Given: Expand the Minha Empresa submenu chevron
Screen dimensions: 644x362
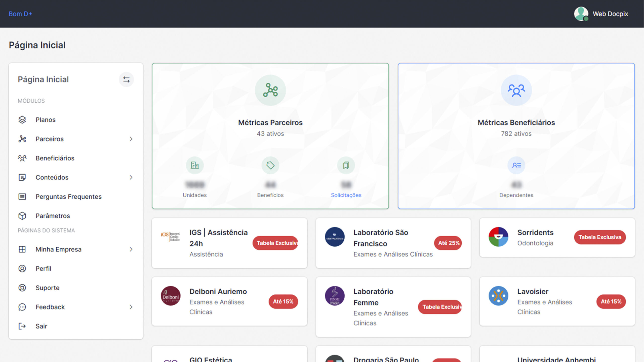Looking at the screenshot, I should point(131,249).
